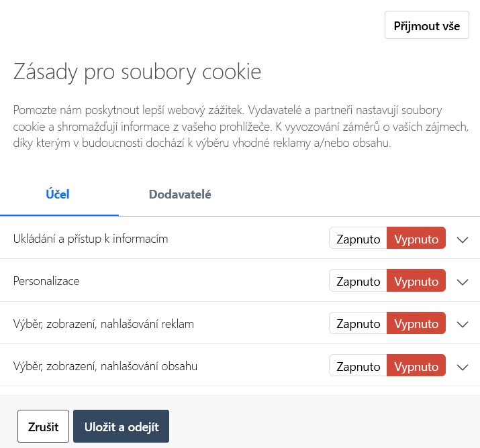
Task: Click the Personalizace row label
Action: pos(46,281)
